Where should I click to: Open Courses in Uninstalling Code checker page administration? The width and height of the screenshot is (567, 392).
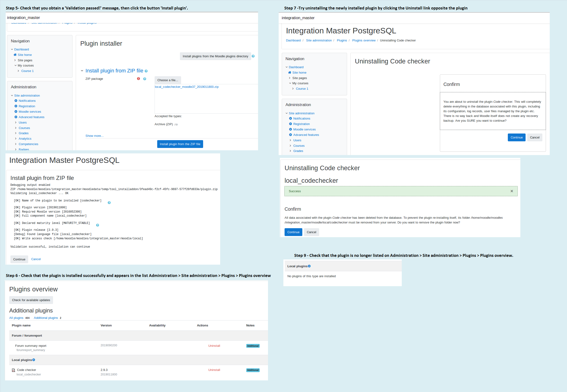[x=299, y=146]
